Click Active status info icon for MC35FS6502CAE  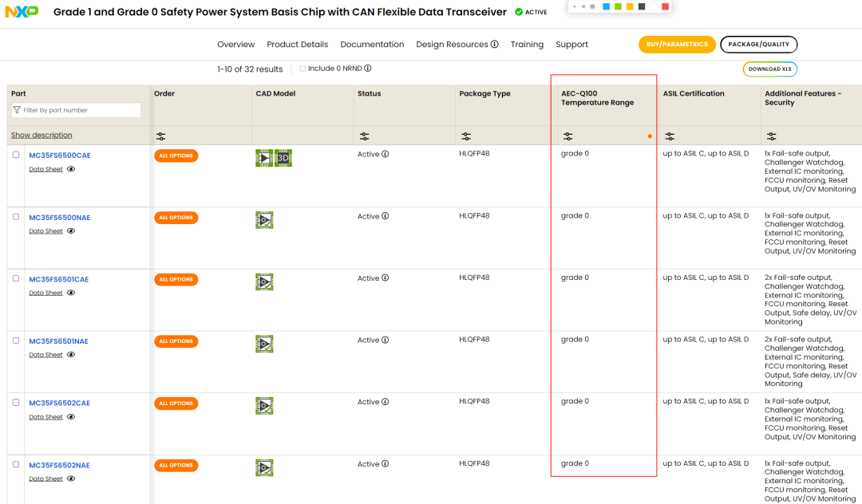[x=386, y=402]
